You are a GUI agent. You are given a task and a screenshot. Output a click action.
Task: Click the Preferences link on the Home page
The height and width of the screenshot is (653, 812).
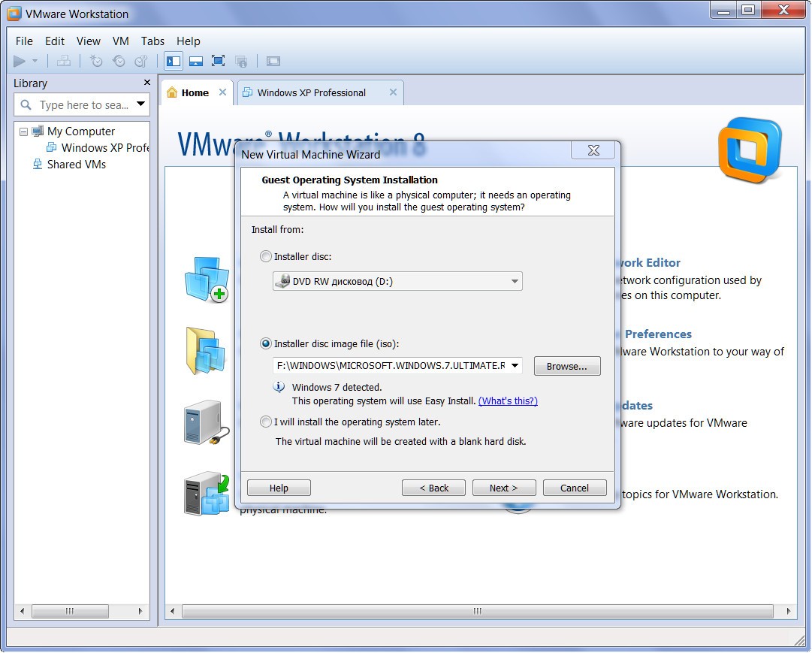pyautogui.click(x=658, y=334)
